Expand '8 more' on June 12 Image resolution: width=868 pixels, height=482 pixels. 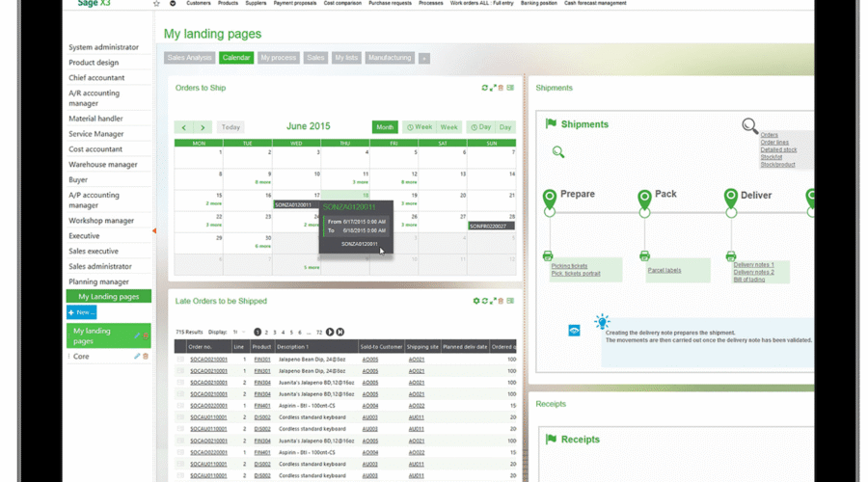[409, 182]
